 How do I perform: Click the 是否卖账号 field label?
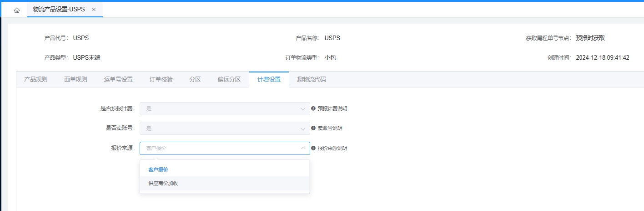(x=120, y=128)
